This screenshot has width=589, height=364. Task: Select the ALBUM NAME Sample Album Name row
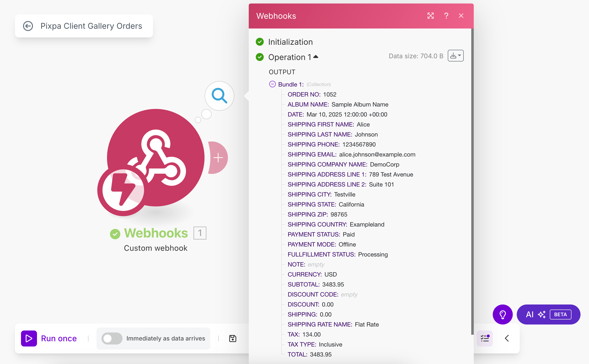pyautogui.click(x=338, y=104)
